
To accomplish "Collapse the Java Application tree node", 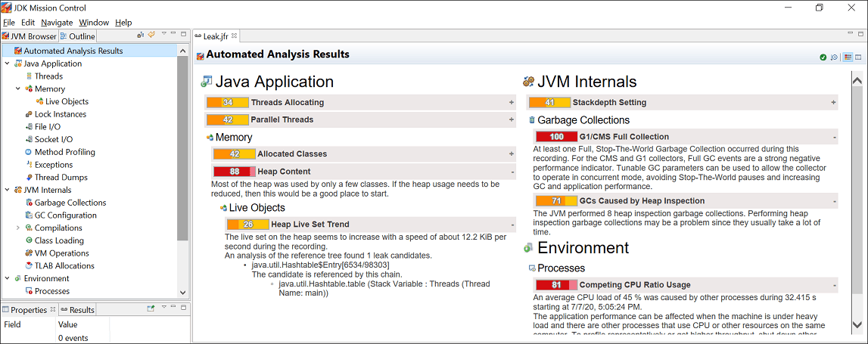I will (7, 63).
